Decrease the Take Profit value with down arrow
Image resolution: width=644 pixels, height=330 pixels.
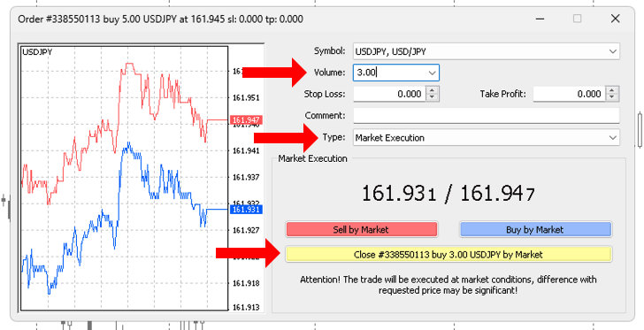coord(612,97)
